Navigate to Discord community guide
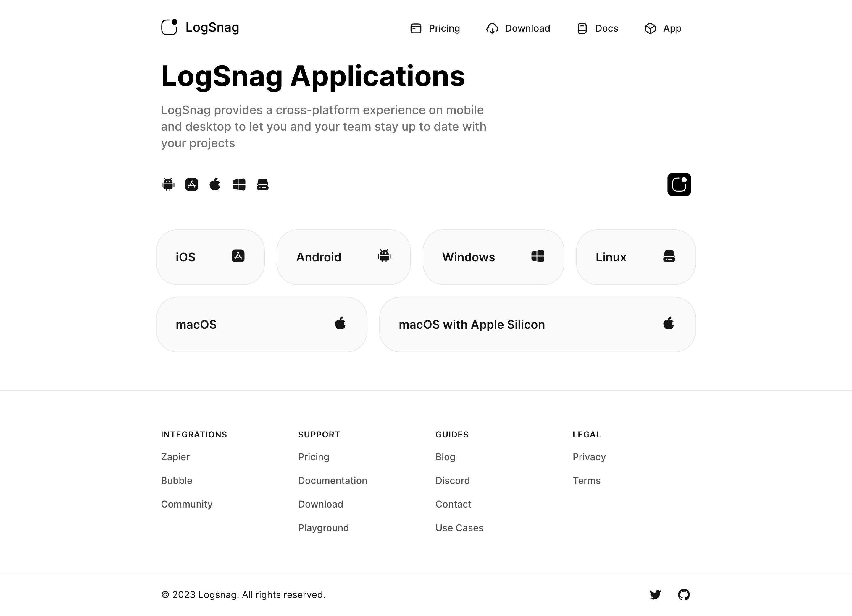This screenshot has height=616, width=852. pyautogui.click(x=452, y=481)
